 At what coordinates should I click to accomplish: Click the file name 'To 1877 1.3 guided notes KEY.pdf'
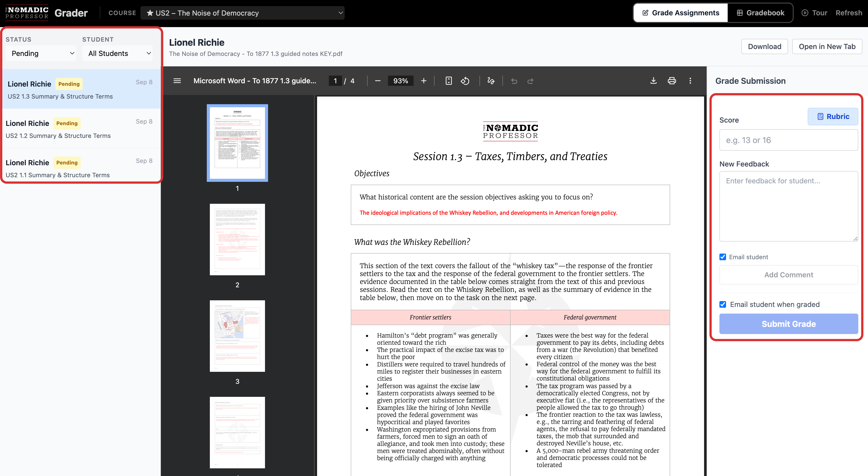pyautogui.click(x=295, y=54)
